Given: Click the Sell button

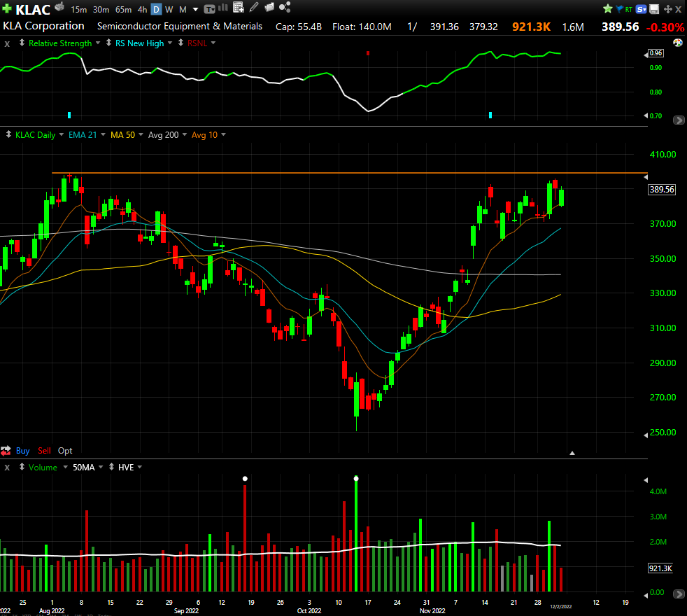Looking at the screenshot, I should (x=44, y=451).
